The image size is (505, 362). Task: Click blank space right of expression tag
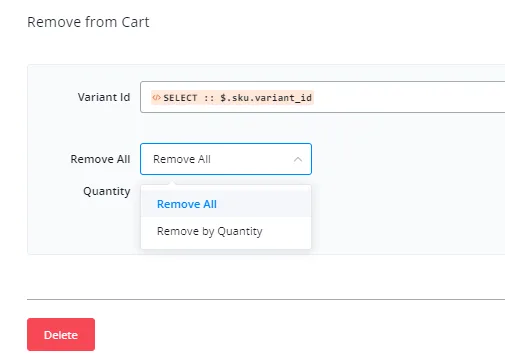point(407,97)
